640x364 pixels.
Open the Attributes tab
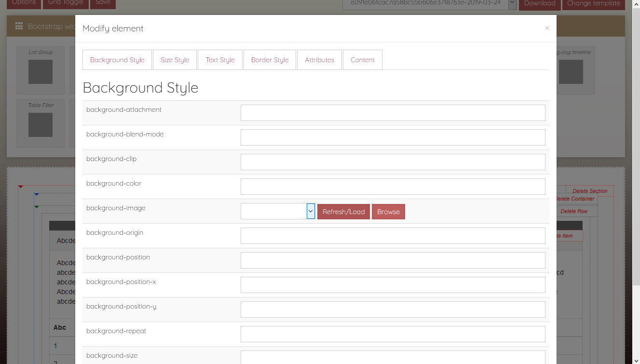point(319,60)
